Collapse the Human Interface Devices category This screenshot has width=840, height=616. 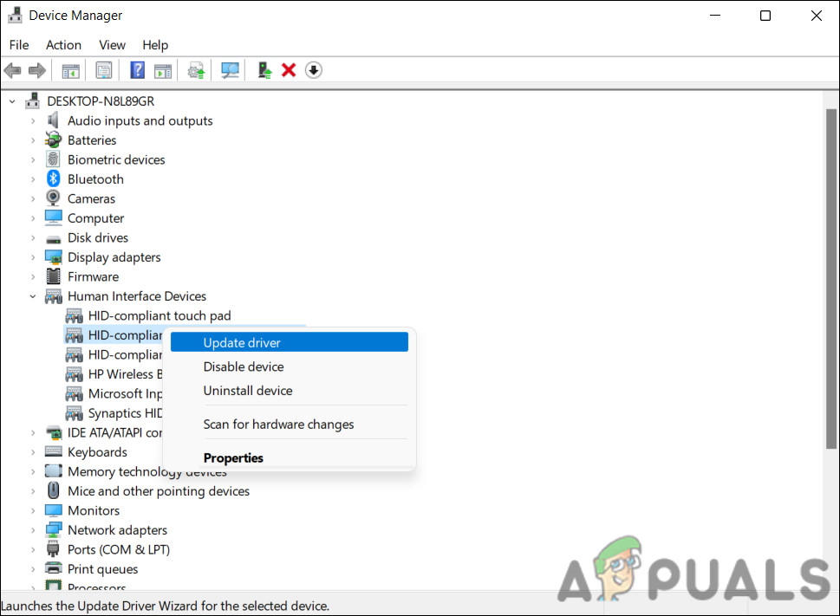click(32, 295)
